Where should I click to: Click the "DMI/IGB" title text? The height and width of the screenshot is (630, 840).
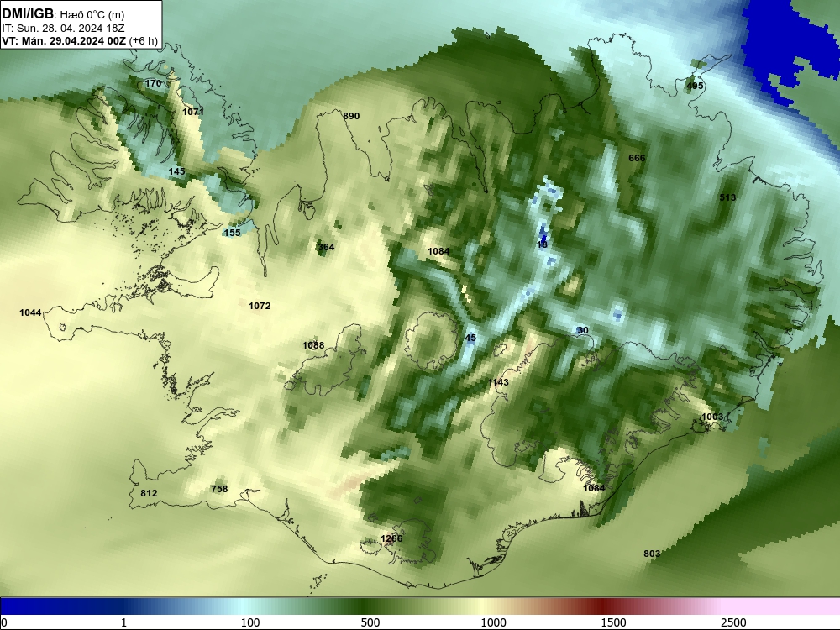pos(28,14)
